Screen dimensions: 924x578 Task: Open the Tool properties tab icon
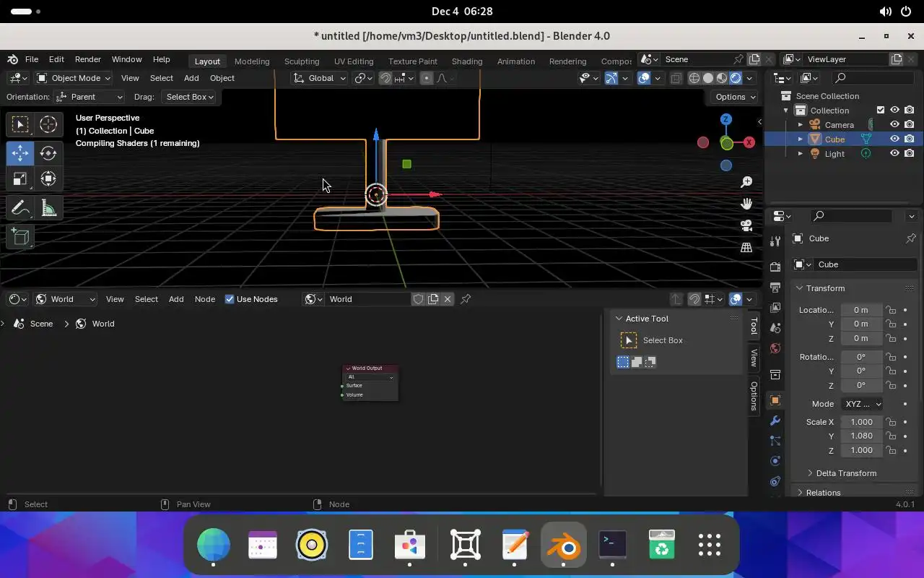coord(775,241)
